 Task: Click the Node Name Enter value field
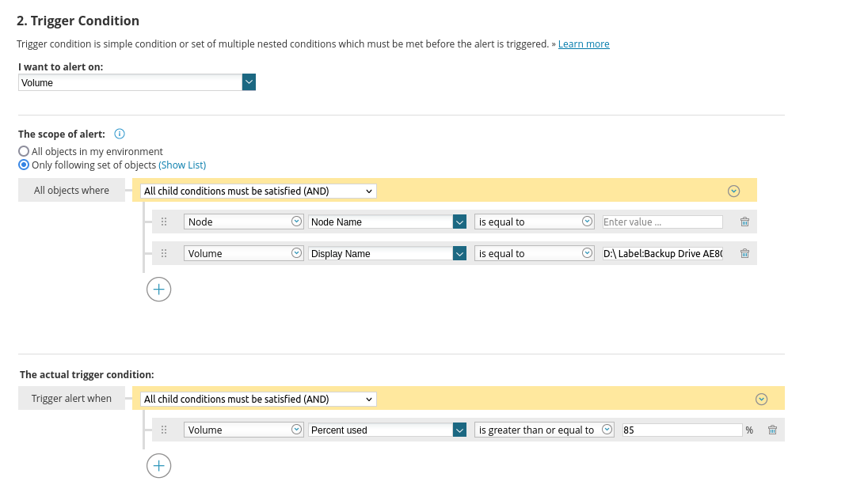(x=663, y=222)
